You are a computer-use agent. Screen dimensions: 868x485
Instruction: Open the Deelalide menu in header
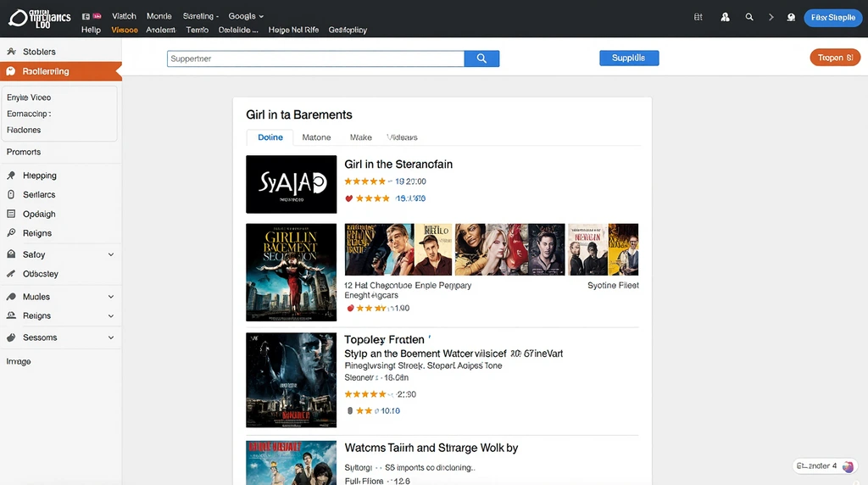238,30
